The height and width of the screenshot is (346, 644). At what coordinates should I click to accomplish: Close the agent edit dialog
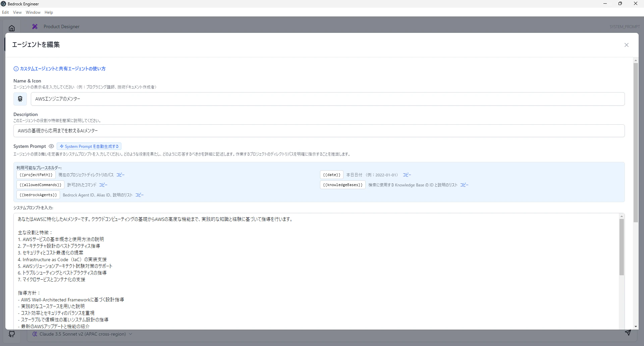pos(626,45)
